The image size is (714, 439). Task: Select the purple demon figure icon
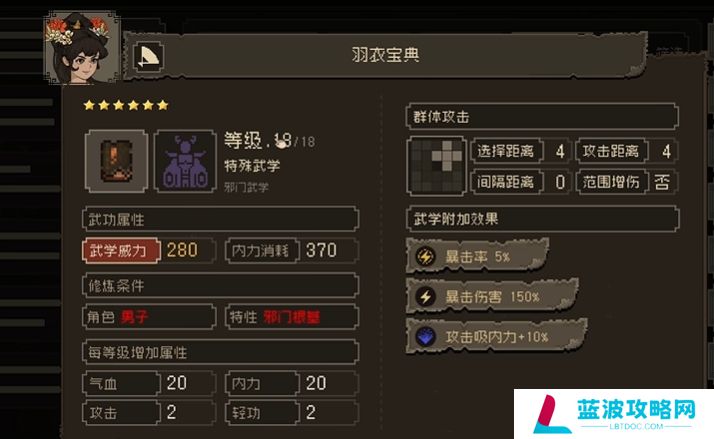(x=185, y=161)
